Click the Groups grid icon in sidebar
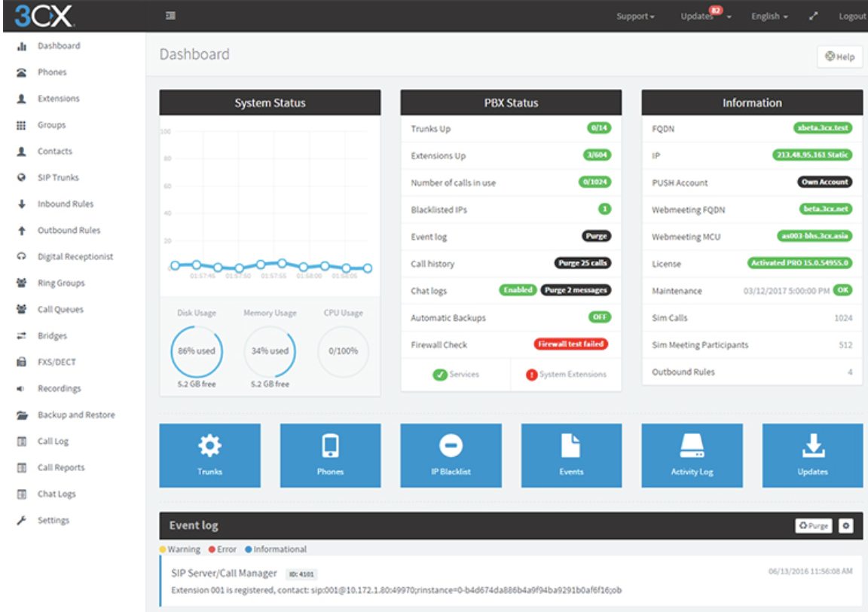Image resolution: width=868 pixels, height=612 pixels. pos(22,125)
